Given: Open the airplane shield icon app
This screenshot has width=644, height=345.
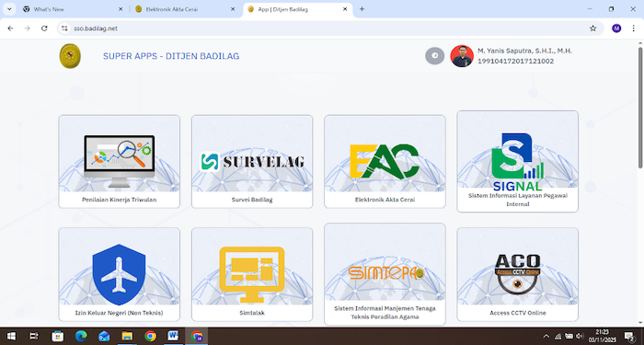Looking at the screenshot, I should 119,274.
